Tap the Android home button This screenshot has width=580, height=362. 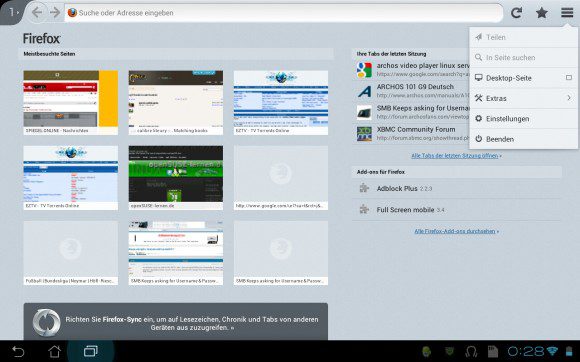[x=55, y=351]
